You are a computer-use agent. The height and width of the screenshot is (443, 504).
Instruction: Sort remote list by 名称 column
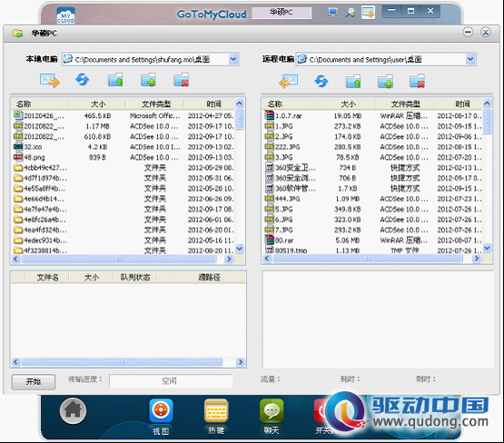291,103
